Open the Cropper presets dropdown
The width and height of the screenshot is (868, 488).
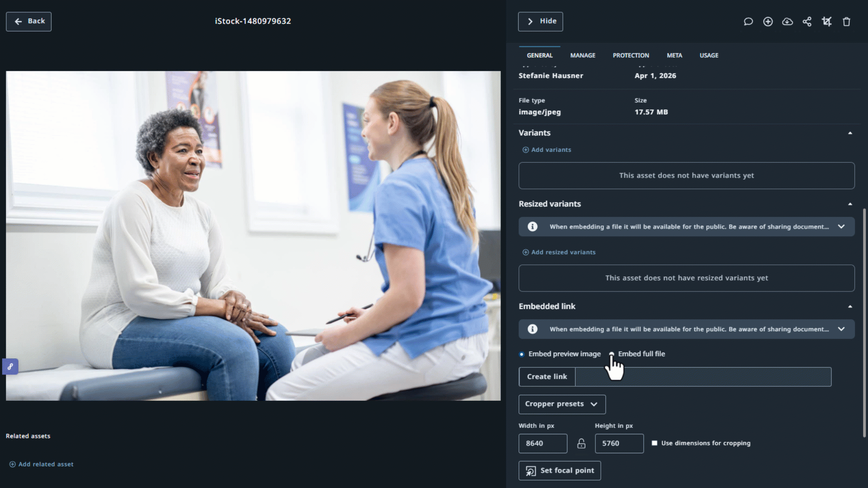click(562, 404)
